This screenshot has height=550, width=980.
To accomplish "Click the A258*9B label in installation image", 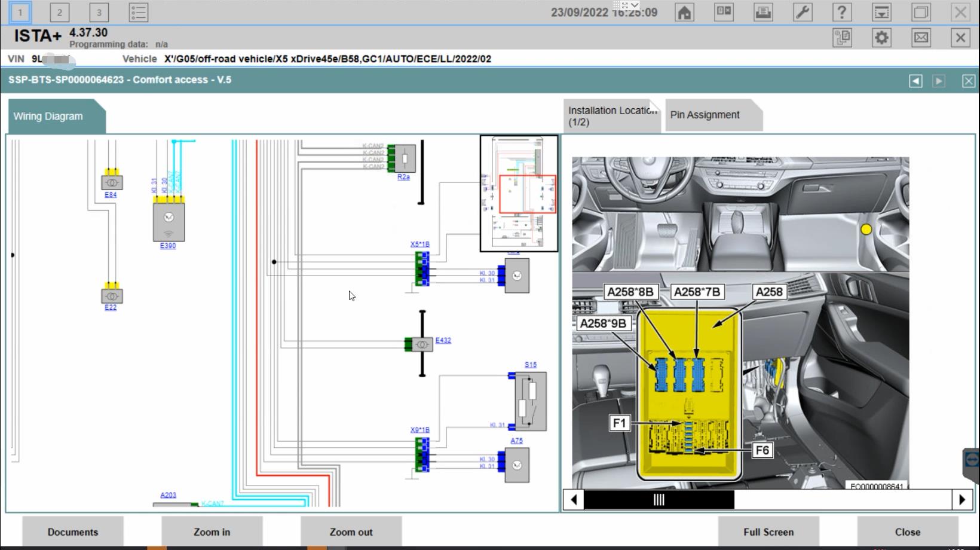I will coord(604,323).
